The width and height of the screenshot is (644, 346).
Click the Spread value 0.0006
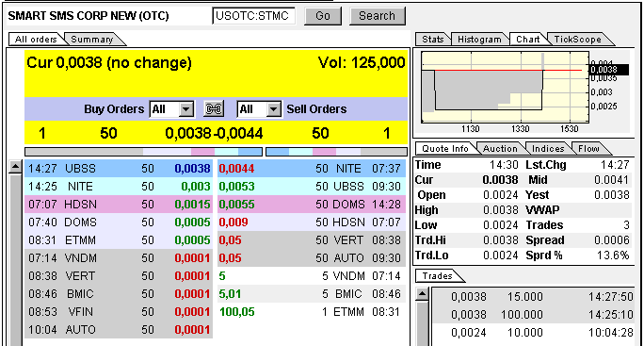tap(612, 240)
